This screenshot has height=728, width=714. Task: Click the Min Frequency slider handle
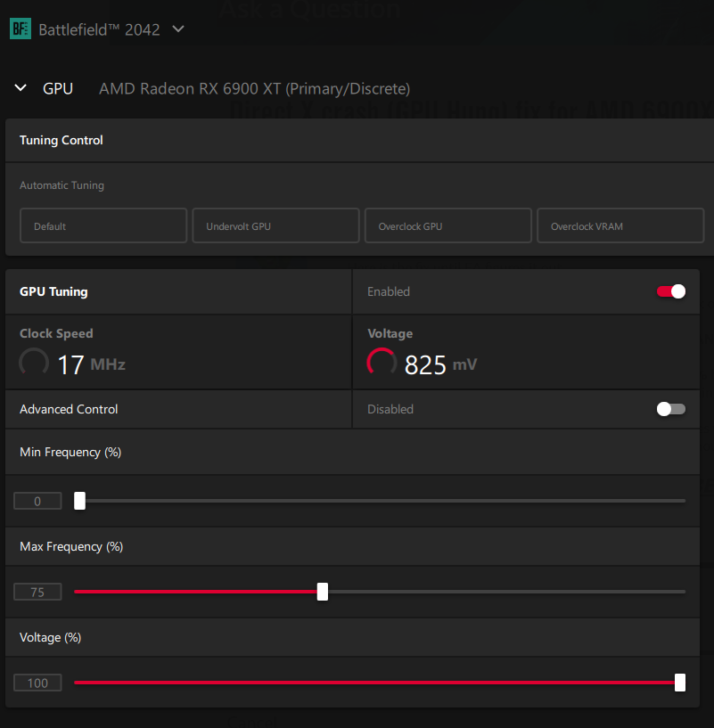coord(80,501)
